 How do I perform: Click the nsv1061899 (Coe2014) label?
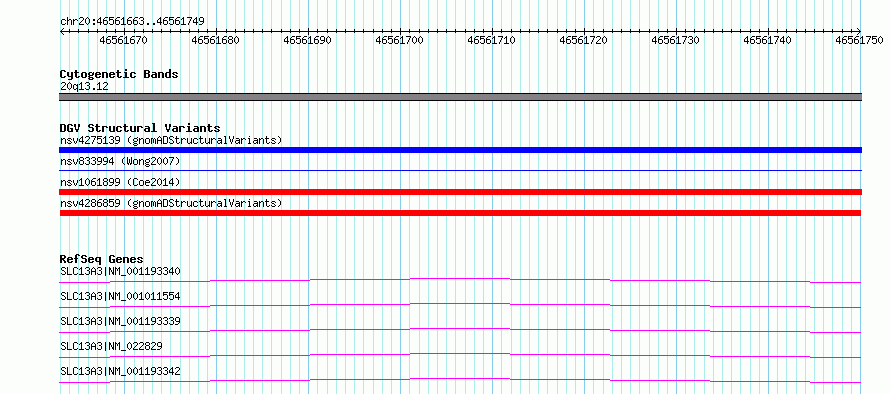[x=120, y=182]
